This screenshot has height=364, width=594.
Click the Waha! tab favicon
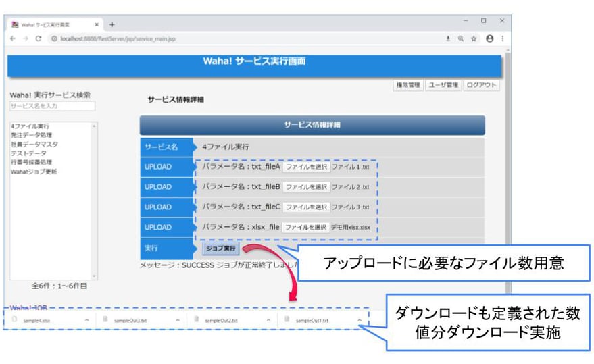pos(15,24)
